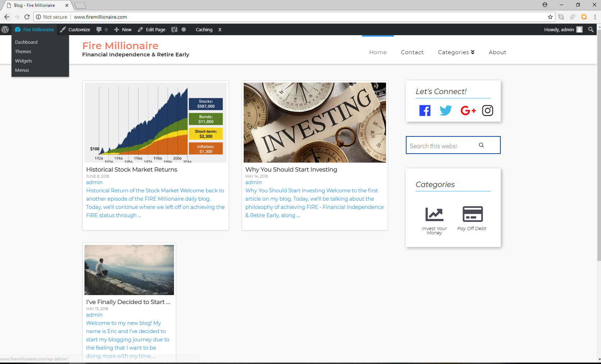The image size is (601, 364).
Task: Open the Twitter bird icon
Action: point(446,111)
